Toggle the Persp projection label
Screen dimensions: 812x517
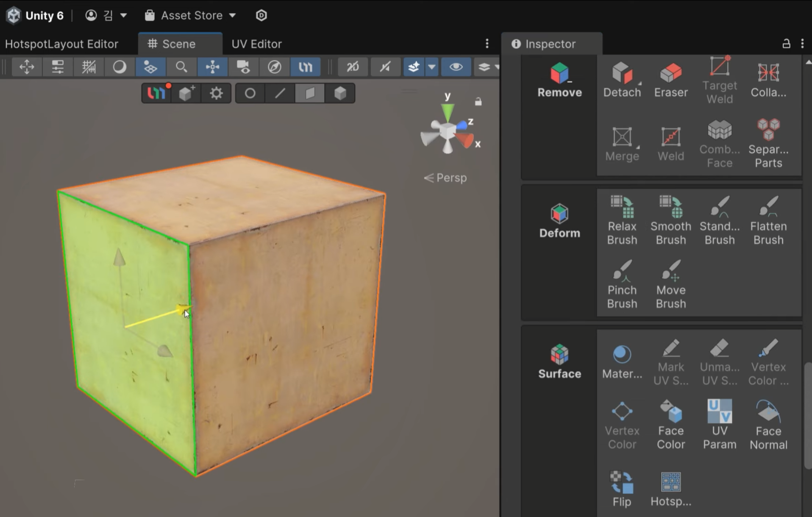coord(445,178)
